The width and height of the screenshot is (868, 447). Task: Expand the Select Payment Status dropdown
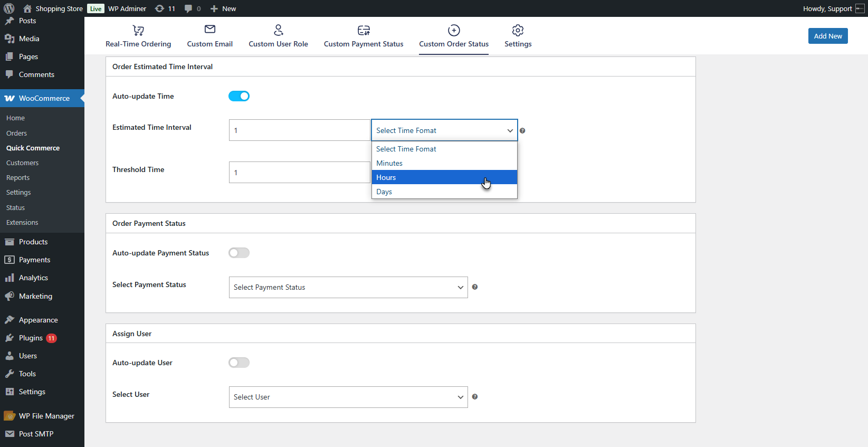(348, 287)
